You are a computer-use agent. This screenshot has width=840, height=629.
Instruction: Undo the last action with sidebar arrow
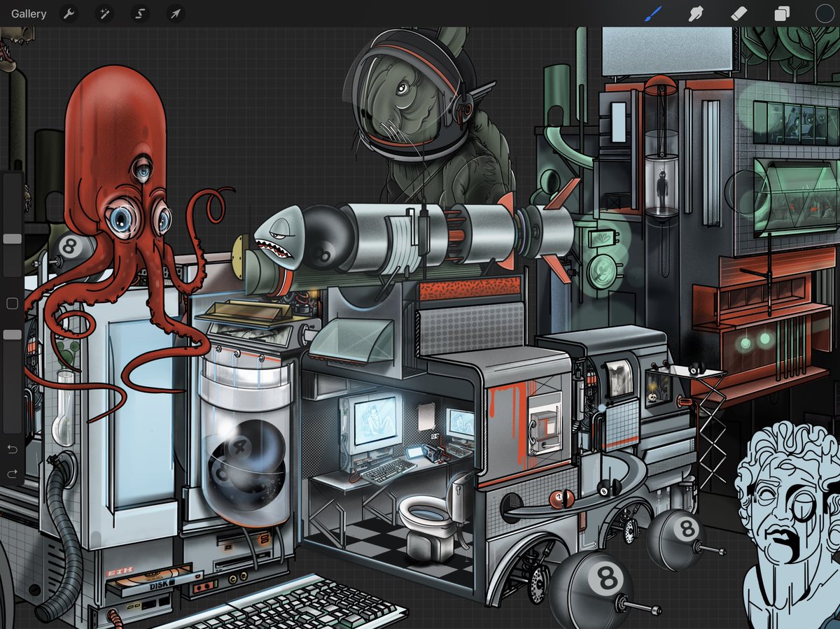12,449
